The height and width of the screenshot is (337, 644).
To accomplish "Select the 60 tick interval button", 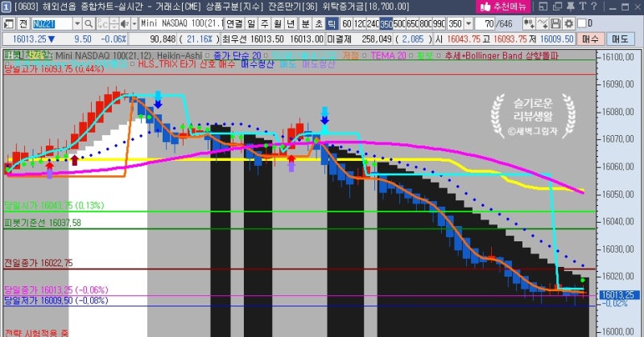I will click(347, 24).
